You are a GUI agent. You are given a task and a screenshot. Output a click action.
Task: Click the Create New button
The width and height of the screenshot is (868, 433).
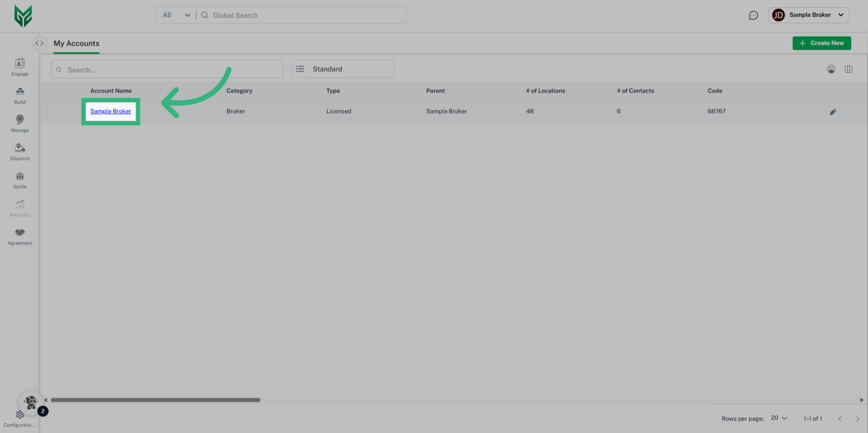pos(821,43)
